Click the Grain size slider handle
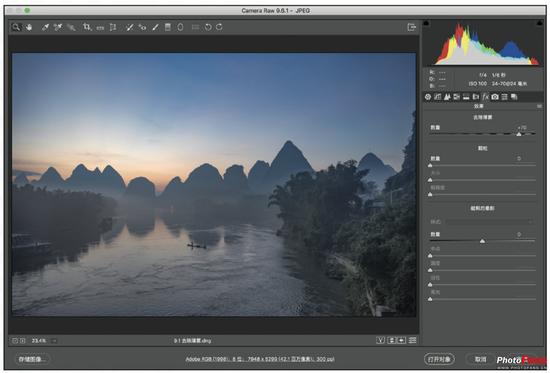Viewport: 550px width, 373px height. pos(430,180)
